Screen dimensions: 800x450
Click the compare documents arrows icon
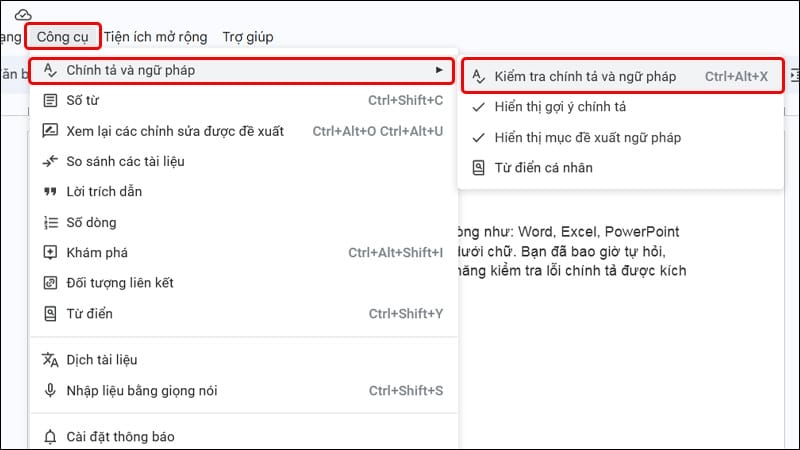pyautogui.click(x=50, y=161)
